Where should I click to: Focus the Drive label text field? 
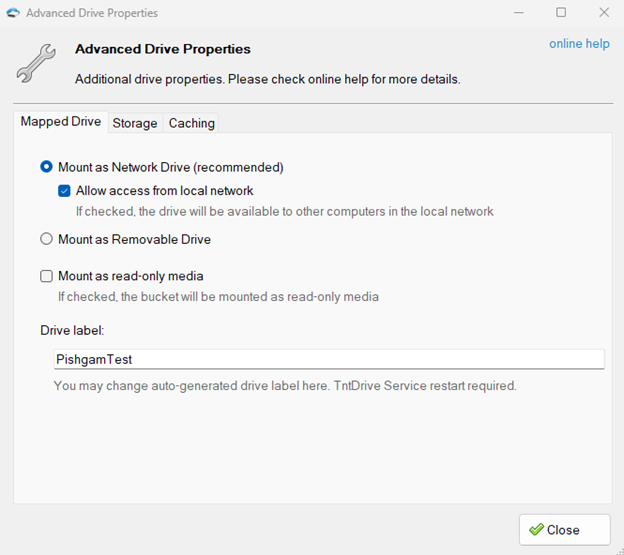(329, 359)
